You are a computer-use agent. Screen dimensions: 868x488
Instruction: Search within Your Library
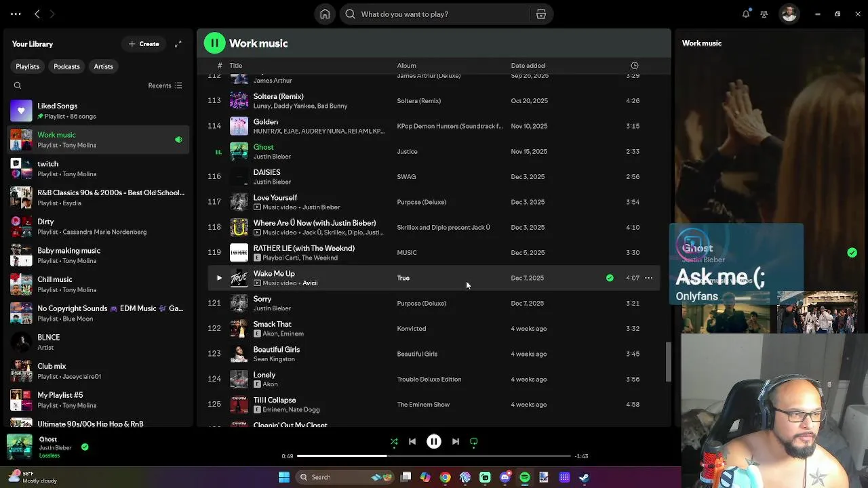click(x=18, y=85)
